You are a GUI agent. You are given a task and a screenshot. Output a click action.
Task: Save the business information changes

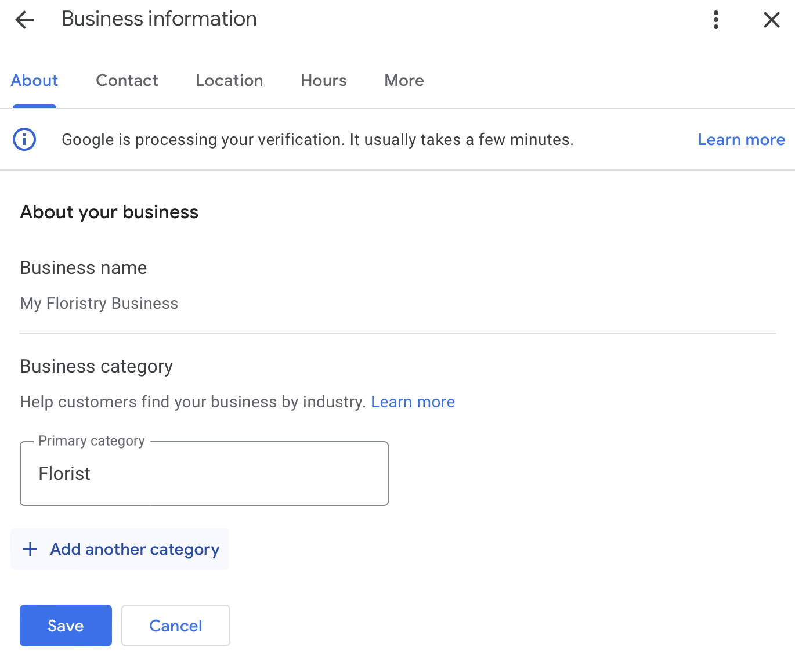[65, 625]
